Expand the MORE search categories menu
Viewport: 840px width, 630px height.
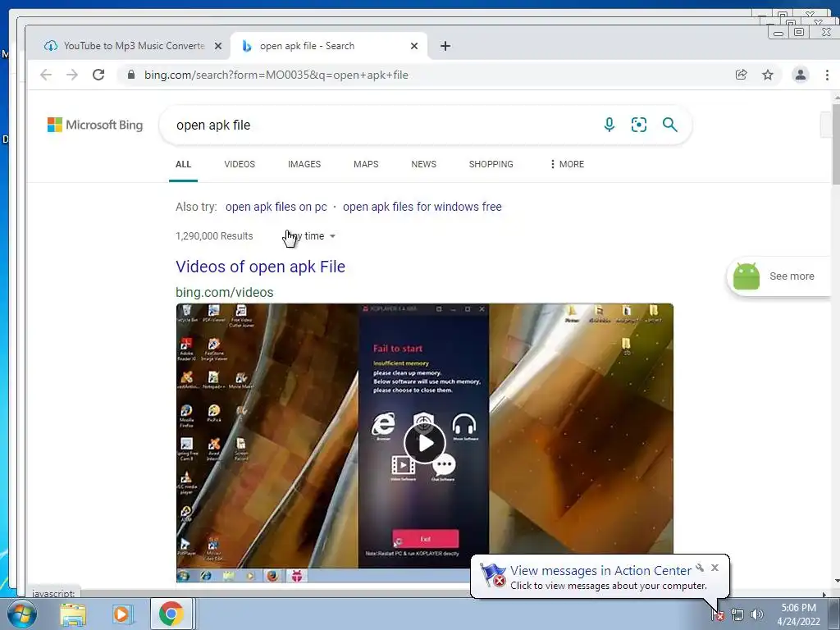(567, 164)
